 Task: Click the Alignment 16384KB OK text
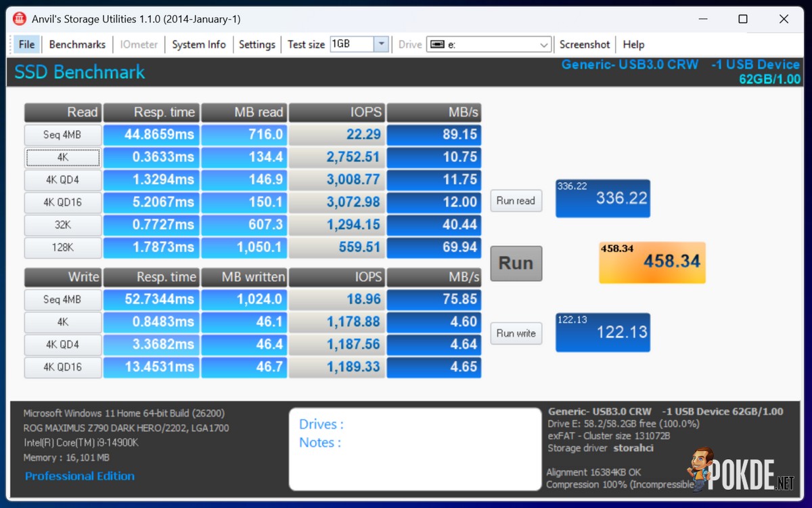pyautogui.click(x=593, y=472)
